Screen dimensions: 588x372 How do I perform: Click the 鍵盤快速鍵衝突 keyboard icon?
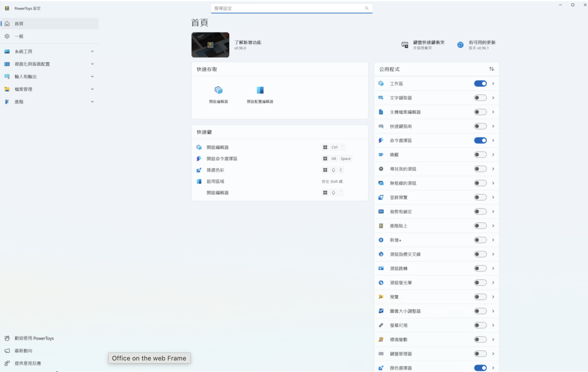(x=405, y=45)
